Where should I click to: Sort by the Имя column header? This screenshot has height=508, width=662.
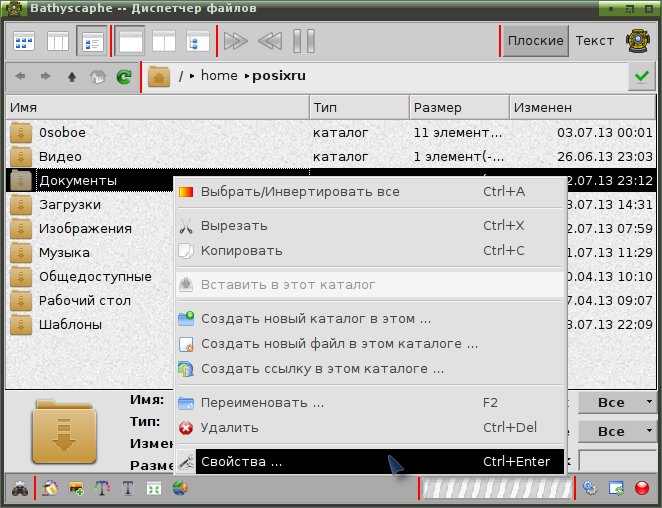click(157, 108)
